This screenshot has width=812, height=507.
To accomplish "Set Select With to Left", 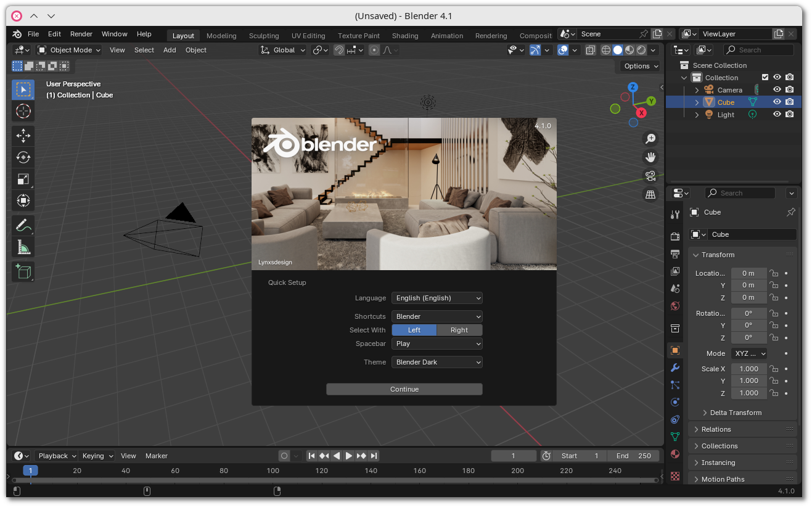I will pos(414,330).
